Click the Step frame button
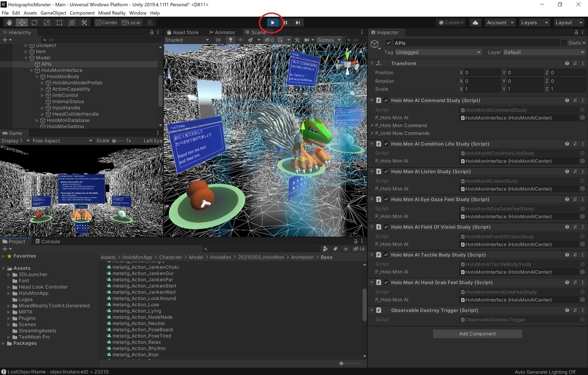Viewport: 588px width, 375px height. click(297, 23)
